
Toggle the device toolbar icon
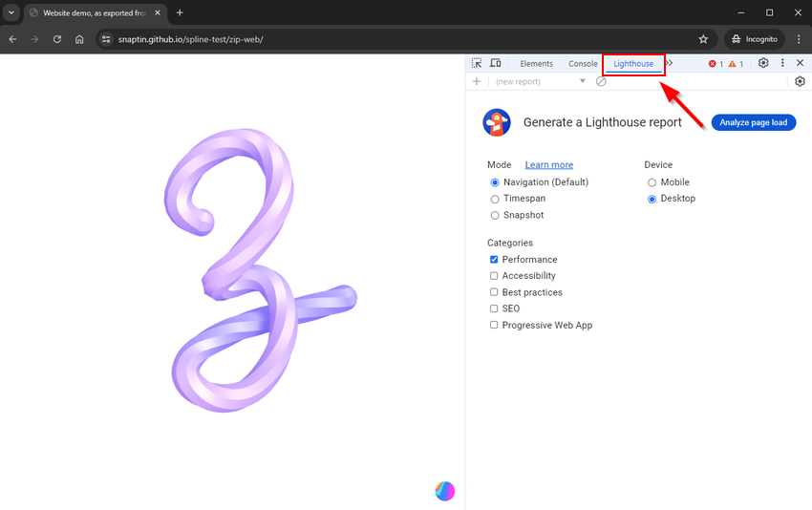point(496,63)
